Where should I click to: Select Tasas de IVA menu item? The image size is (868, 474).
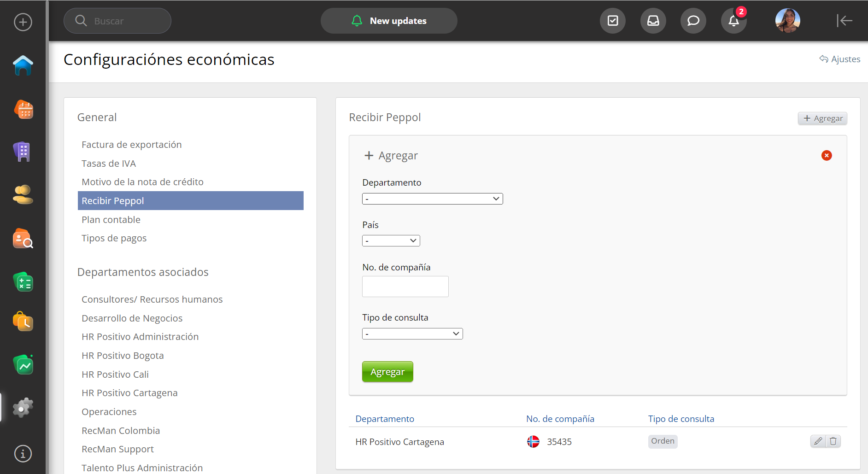pos(109,164)
